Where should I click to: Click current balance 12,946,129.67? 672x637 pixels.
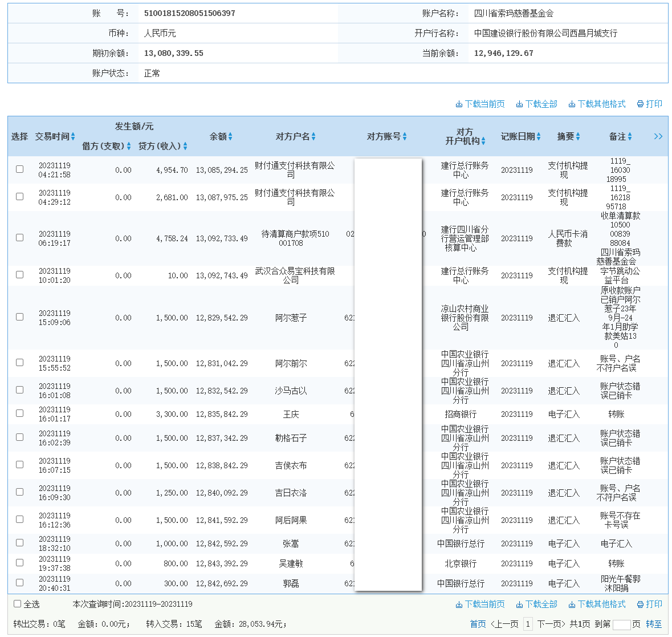503,53
